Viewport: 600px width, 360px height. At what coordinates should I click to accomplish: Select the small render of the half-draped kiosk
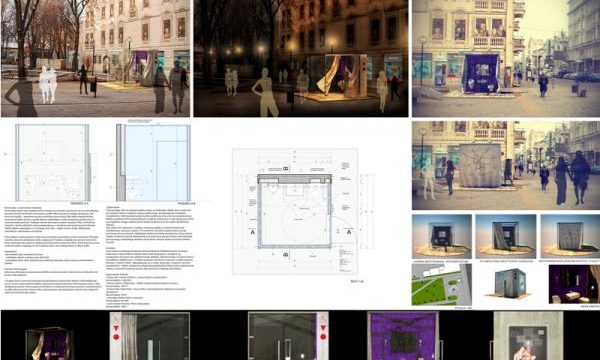click(505, 236)
